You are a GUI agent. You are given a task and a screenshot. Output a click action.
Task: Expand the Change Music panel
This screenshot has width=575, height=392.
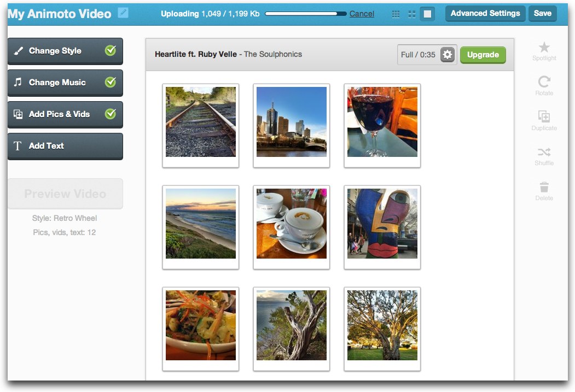65,83
